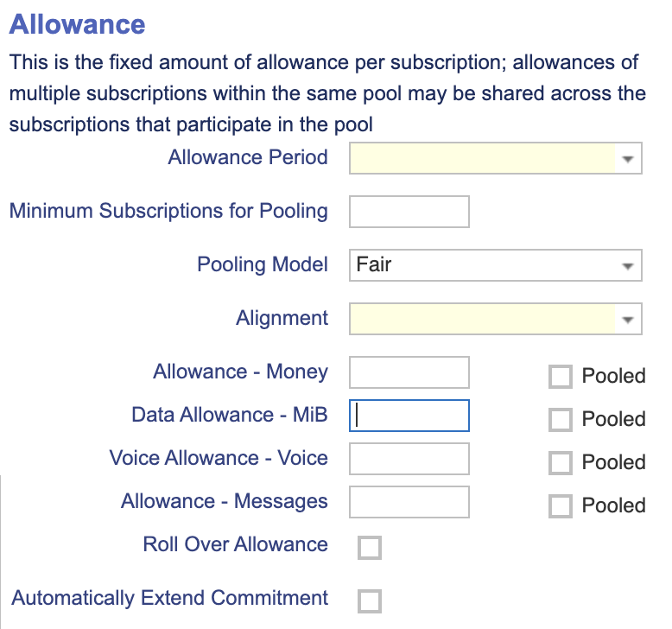Click the Data Allowance - MiB input
The height and width of the screenshot is (629, 672).
[409, 416]
